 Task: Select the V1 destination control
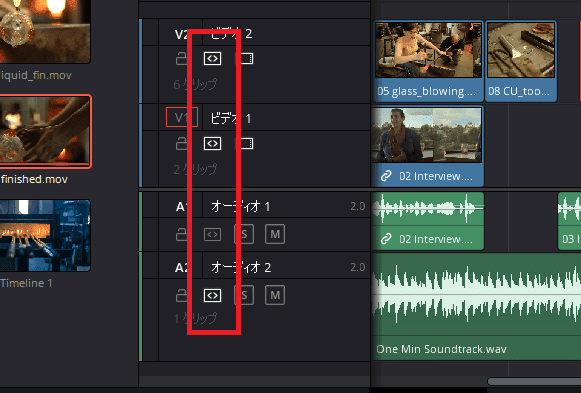click(x=182, y=117)
